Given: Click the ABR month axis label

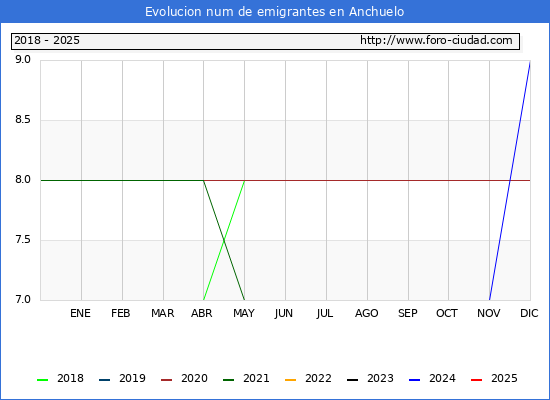Looking at the screenshot, I should [x=202, y=313].
